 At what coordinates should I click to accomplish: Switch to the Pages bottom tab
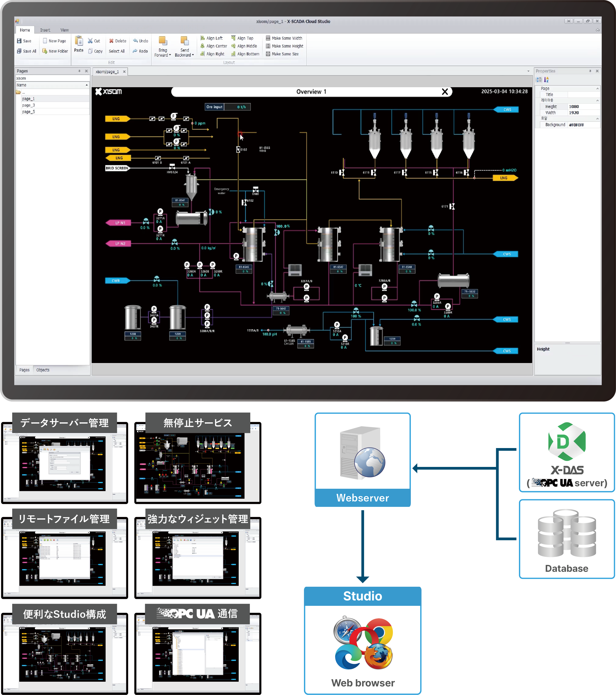[24, 370]
